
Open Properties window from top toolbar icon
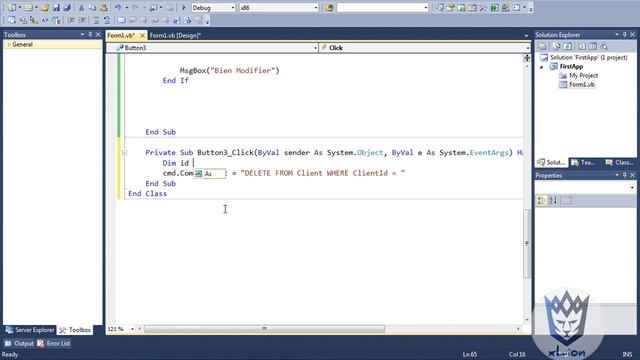[450, 8]
